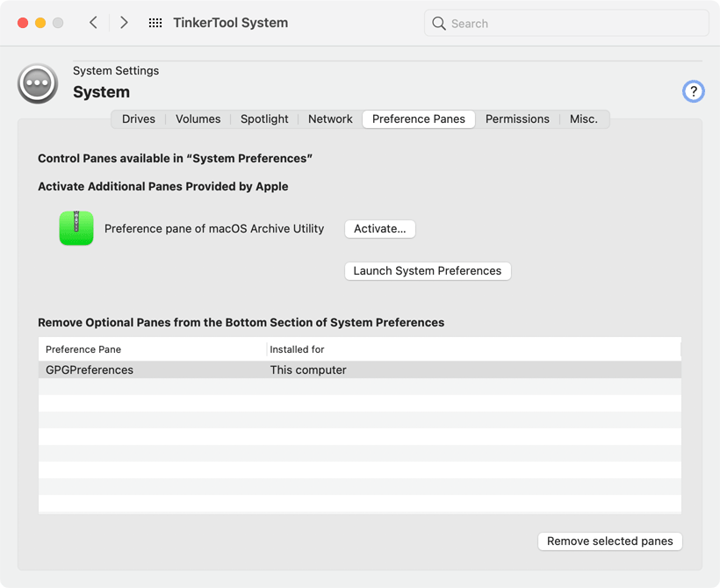
Task: Go back using the left chevron arrow
Action: [x=93, y=23]
